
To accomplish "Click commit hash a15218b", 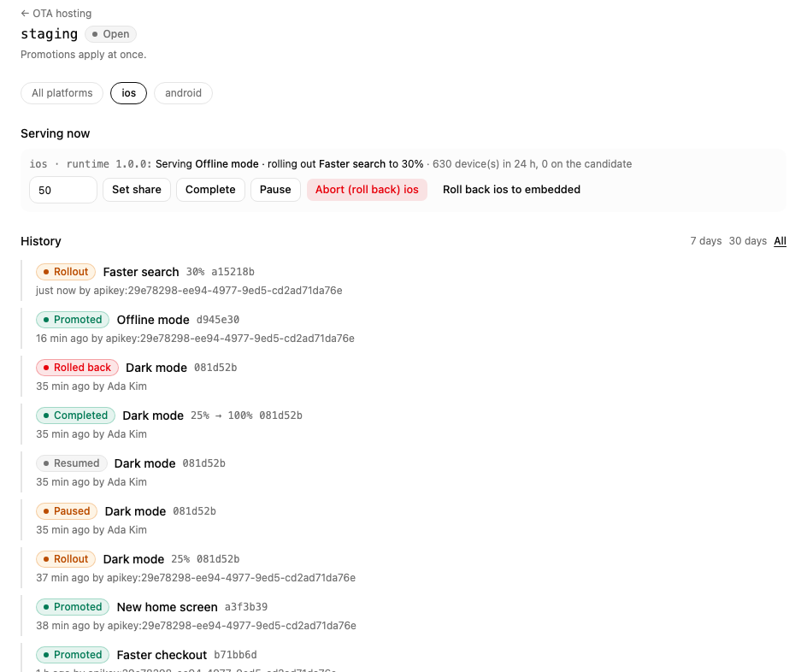I will coord(233,272).
